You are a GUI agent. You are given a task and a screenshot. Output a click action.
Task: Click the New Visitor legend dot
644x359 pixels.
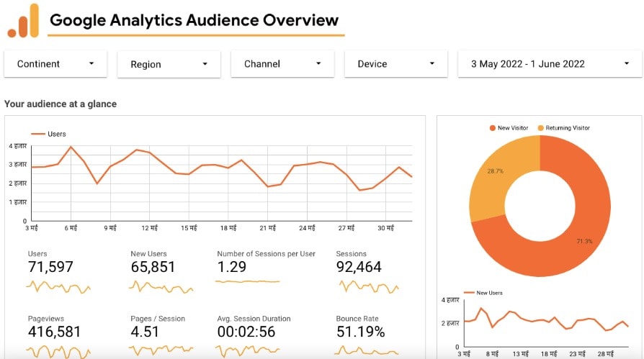tap(493, 128)
